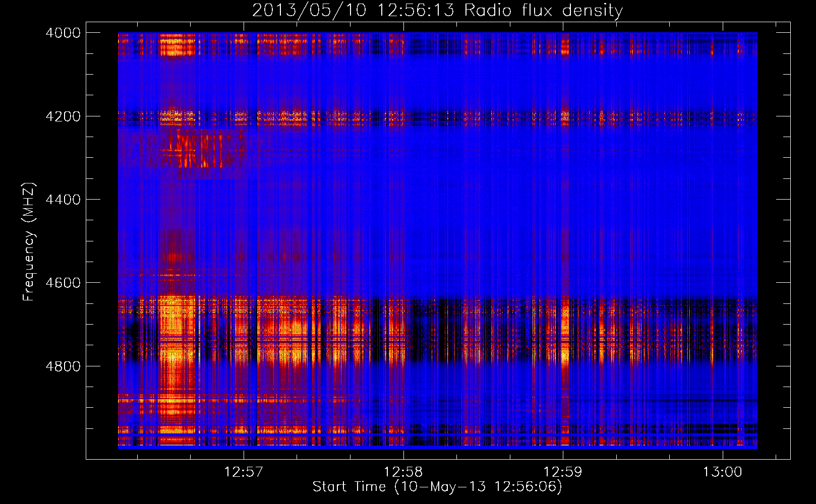Click the 12:58 time tick label

tap(403, 472)
